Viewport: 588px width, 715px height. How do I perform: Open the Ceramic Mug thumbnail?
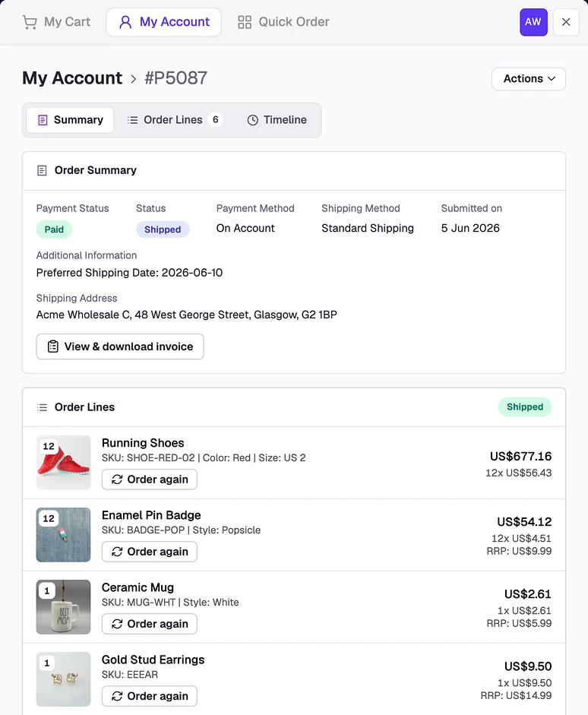click(x=63, y=607)
